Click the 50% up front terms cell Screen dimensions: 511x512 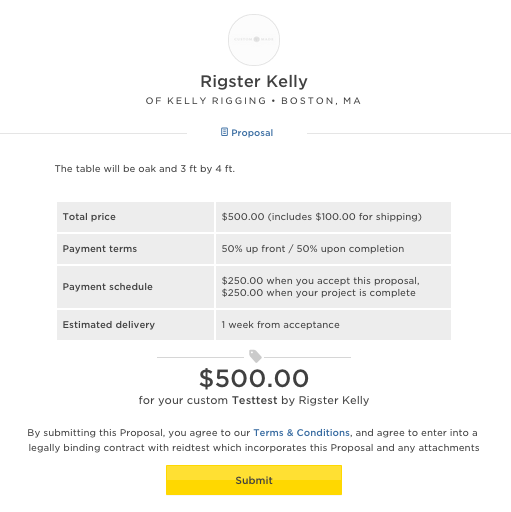point(333,249)
